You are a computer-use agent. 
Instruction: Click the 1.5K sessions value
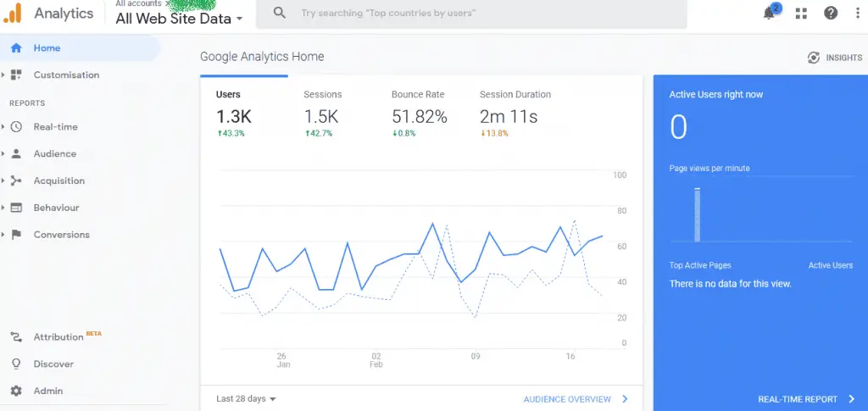point(321,117)
